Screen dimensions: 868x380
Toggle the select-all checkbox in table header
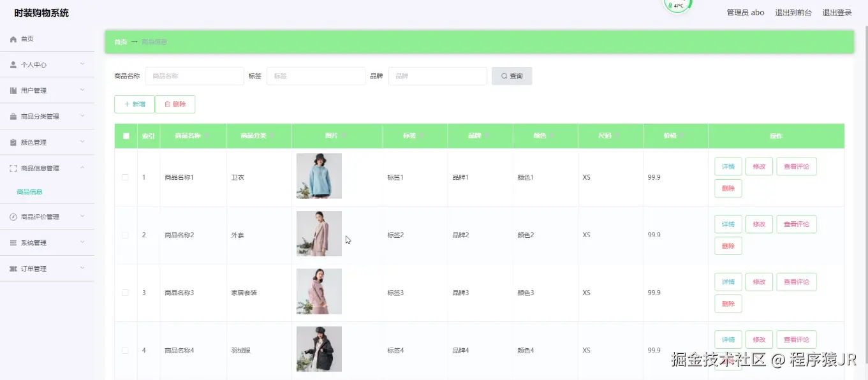point(126,136)
